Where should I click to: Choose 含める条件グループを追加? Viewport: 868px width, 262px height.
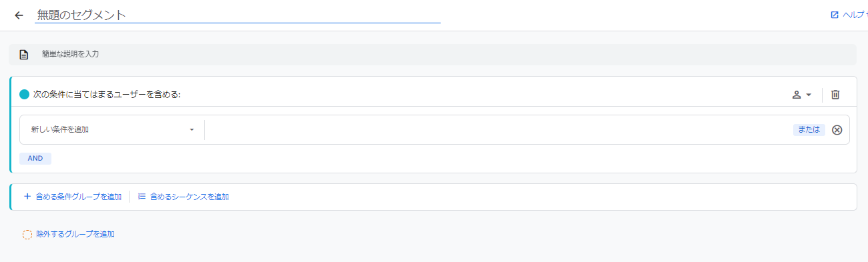pyautogui.click(x=79, y=197)
